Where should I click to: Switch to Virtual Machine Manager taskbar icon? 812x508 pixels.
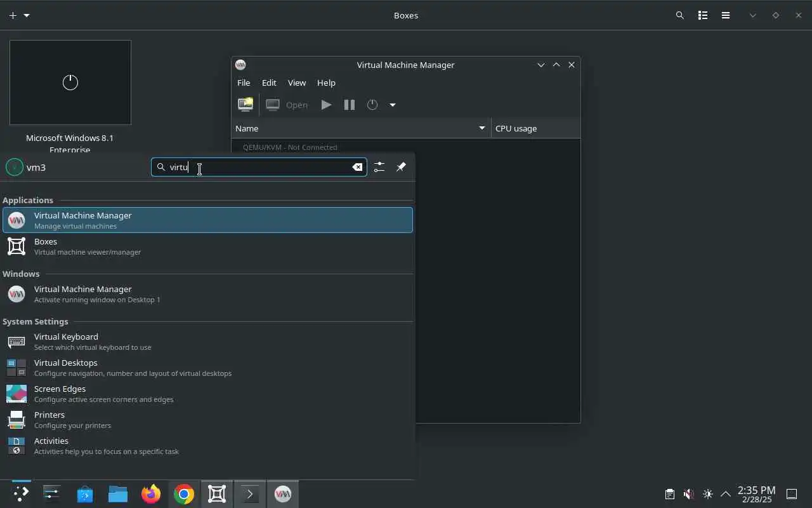[x=283, y=494]
